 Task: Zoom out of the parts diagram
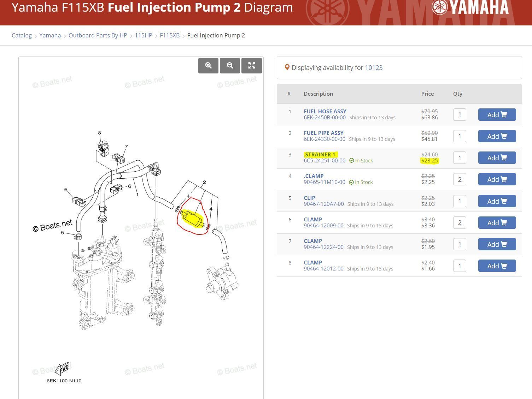click(x=230, y=65)
